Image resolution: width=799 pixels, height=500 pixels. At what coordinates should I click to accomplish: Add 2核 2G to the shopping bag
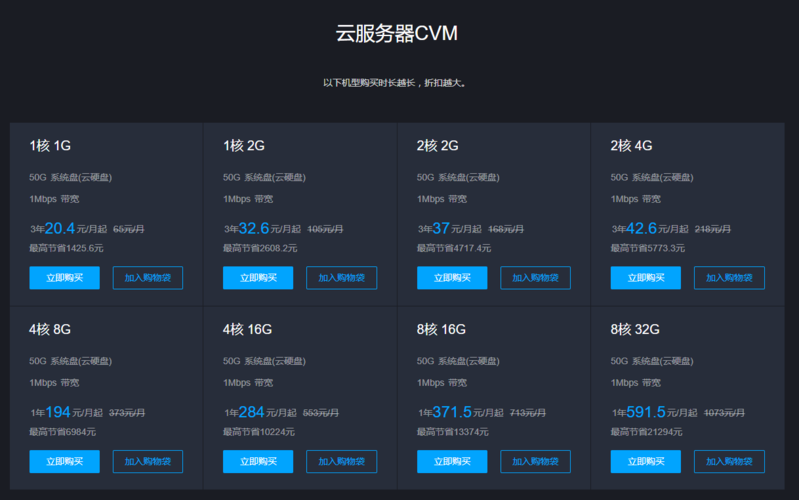536,278
